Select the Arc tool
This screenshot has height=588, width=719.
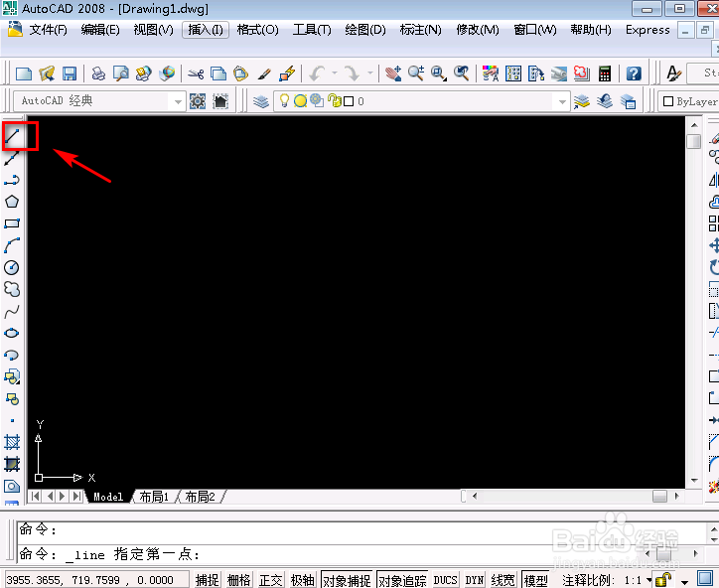(x=12, y=245)
